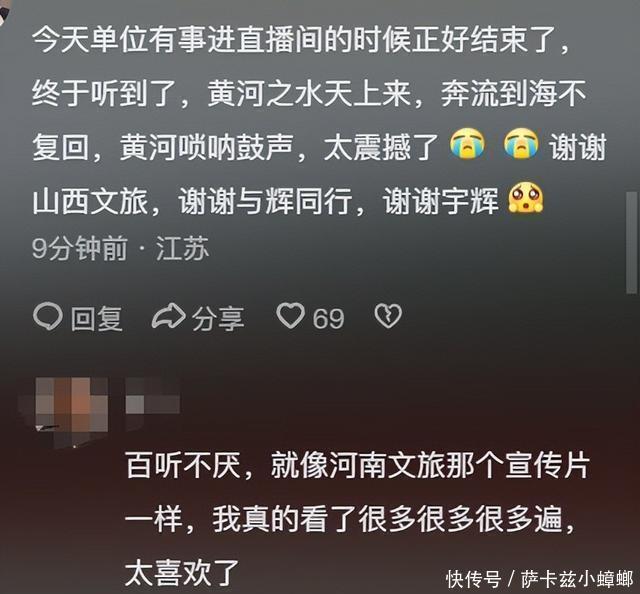Click the reply speech bubble icon
Image resolution: width=640 pixels, height=594 pixels.
(48, 316)
